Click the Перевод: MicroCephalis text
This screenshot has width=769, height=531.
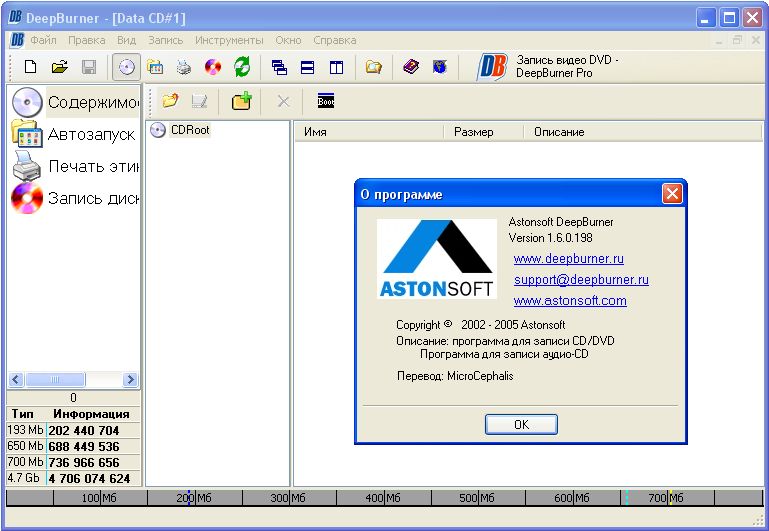pos(455,376)
